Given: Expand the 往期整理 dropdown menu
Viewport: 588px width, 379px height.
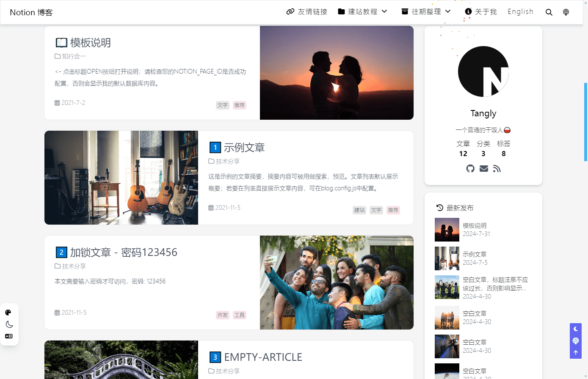Looking at the screenshot, I should coord(425,12).
